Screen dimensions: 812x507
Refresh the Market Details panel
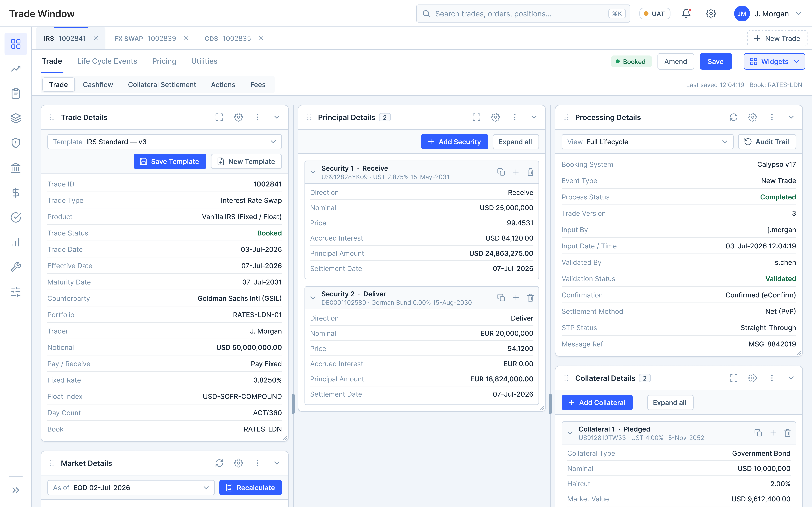219,463
